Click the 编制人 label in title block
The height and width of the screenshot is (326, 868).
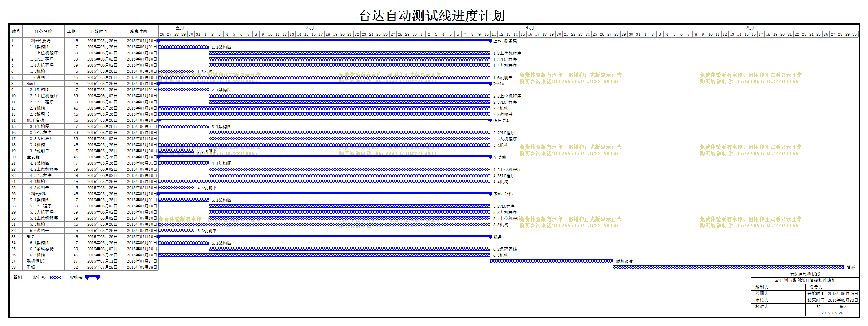pos(762,287)
